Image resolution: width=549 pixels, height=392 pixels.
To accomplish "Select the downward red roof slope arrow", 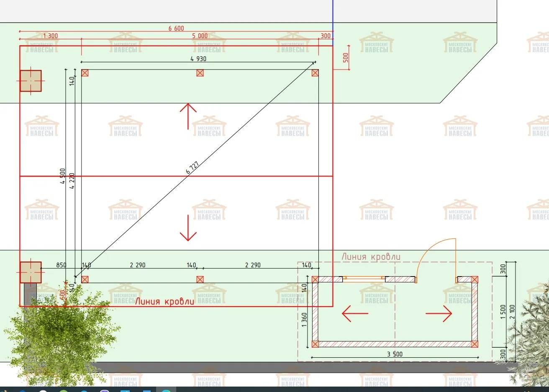I will pos(188,228).
